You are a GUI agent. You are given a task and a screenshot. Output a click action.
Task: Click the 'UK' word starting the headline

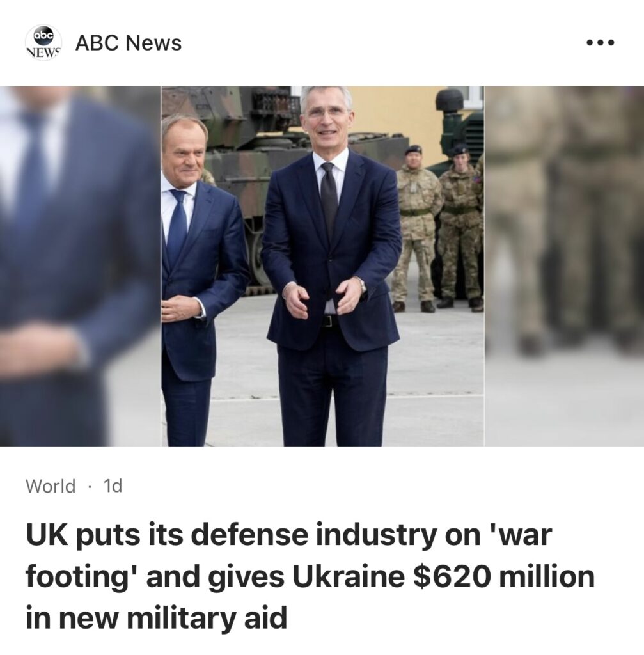point(46,535)
